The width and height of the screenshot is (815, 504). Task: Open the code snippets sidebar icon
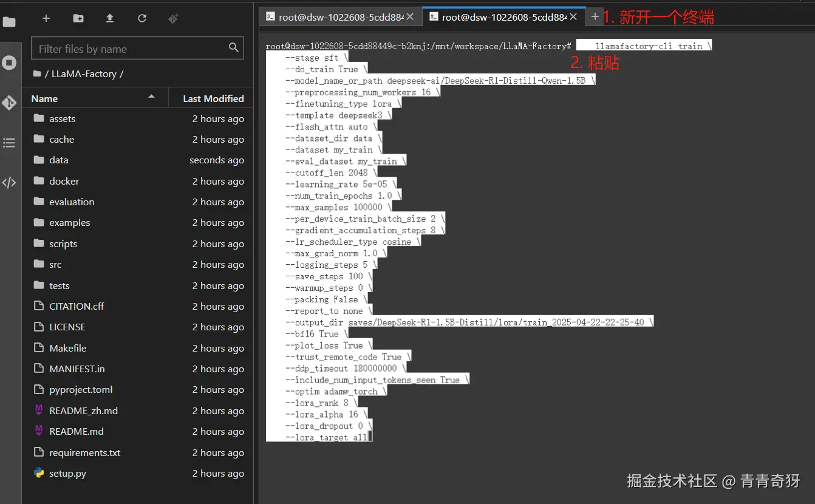pyautogui.click(x=9, y=183)
